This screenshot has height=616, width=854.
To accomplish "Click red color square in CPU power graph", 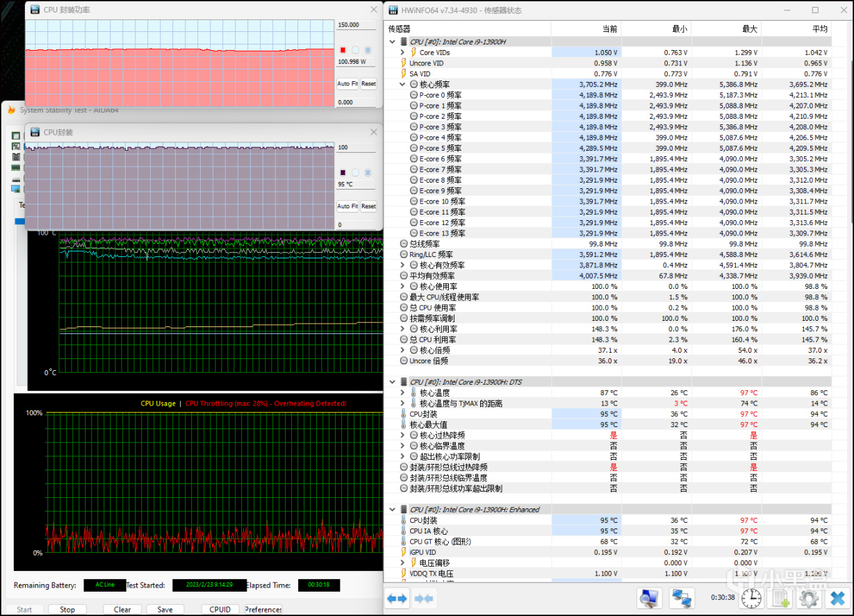I will pyautogui.click(x=343, y=50).
